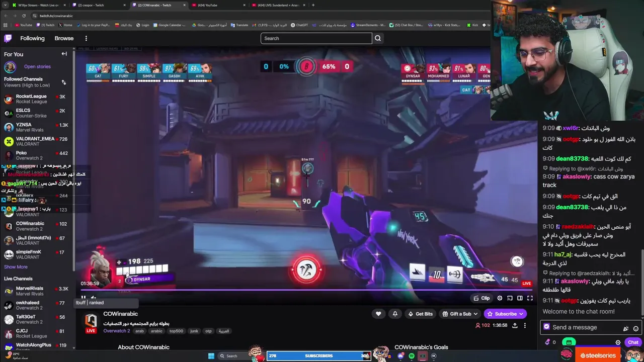Open the Twitch home logo
Screen dimensions: 644x362
[8, 38]
